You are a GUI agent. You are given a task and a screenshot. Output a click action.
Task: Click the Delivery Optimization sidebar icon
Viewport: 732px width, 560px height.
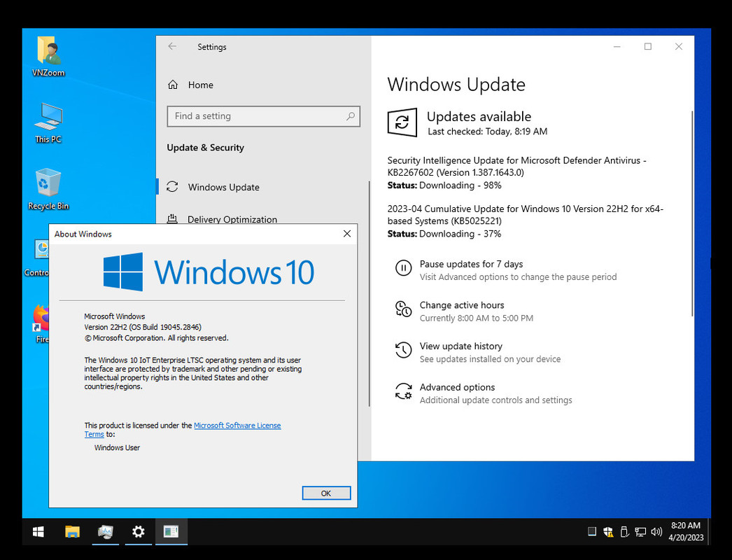coord(172,218)
